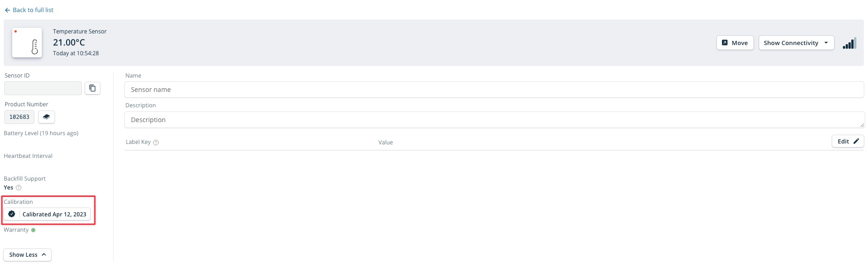Click the Move button
This screenshot has height=267, width=868.
(735, 43)
